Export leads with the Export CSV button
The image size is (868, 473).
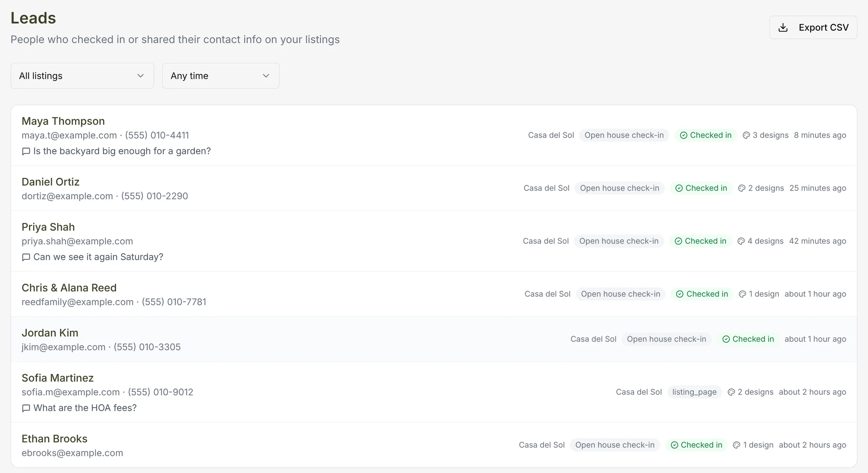[813, 27]
